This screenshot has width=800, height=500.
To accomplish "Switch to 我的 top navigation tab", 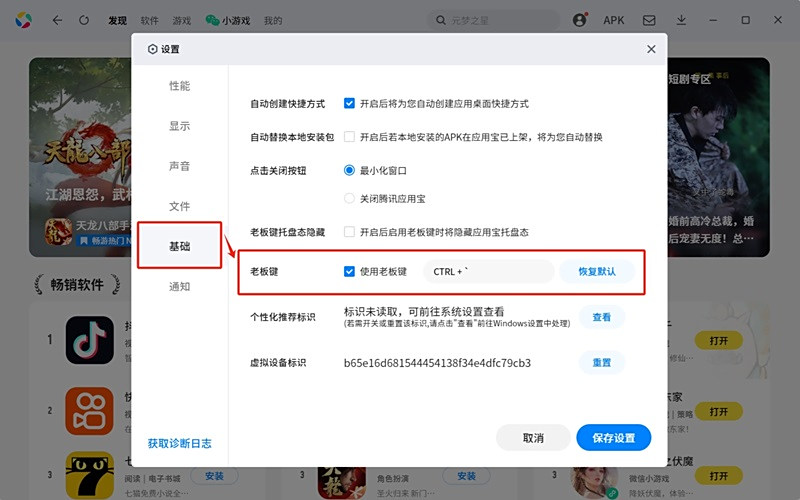I will point(273,20).
